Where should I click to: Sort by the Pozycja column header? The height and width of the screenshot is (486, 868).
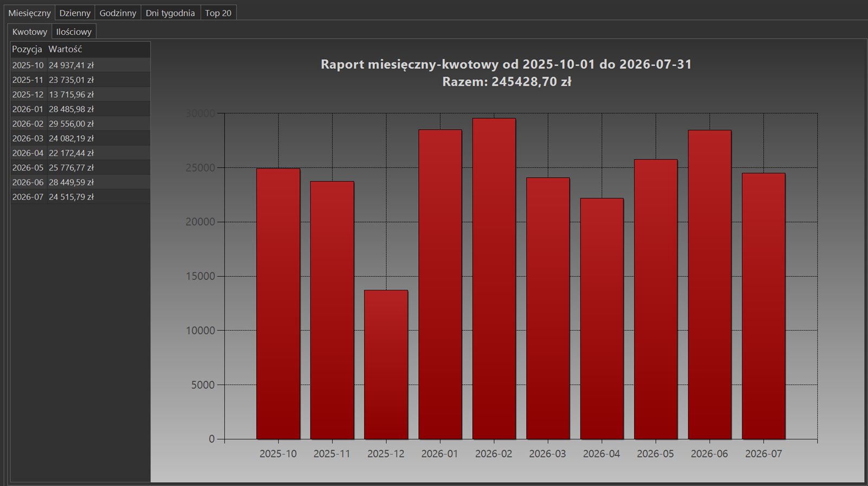click(x=27, y=49)
